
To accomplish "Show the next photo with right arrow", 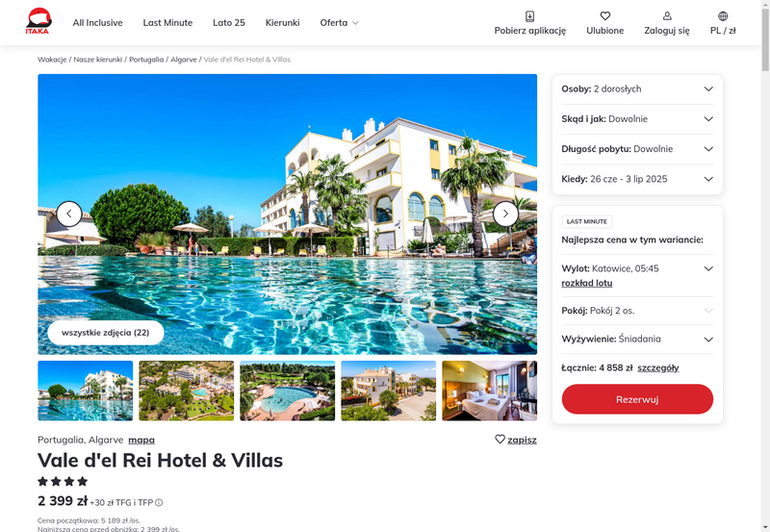I will (505, 214).
